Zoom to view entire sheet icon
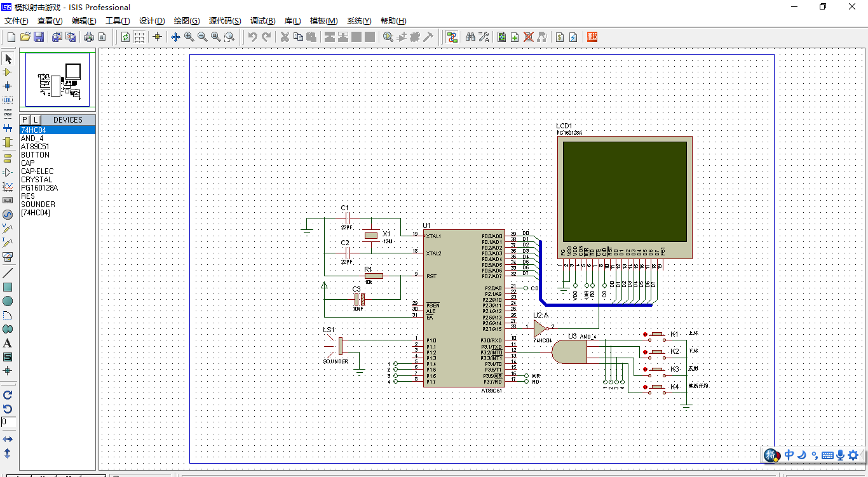This screenshot has height=477, width=868. [216, 37]
